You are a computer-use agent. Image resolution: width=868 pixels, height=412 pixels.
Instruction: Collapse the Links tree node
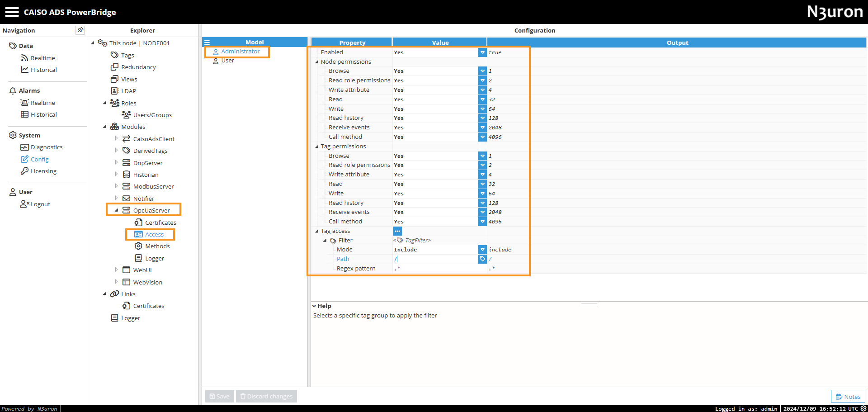(104, 294)
